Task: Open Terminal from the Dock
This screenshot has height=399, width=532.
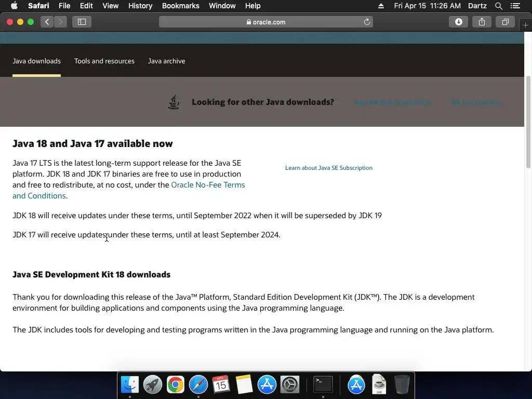Action: tap(323, 385)
